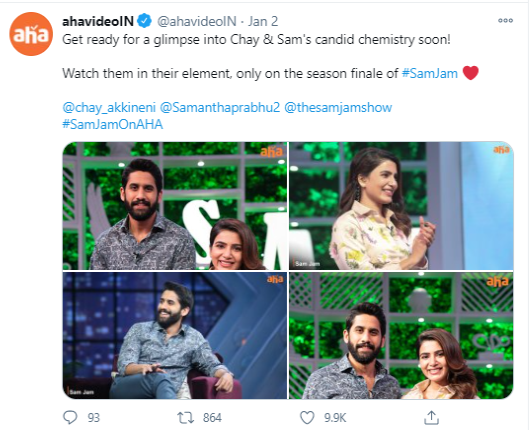Click the 864 retweet count
Screen dimensions: 530x430
pyautogui.click(x=212, y=418)
